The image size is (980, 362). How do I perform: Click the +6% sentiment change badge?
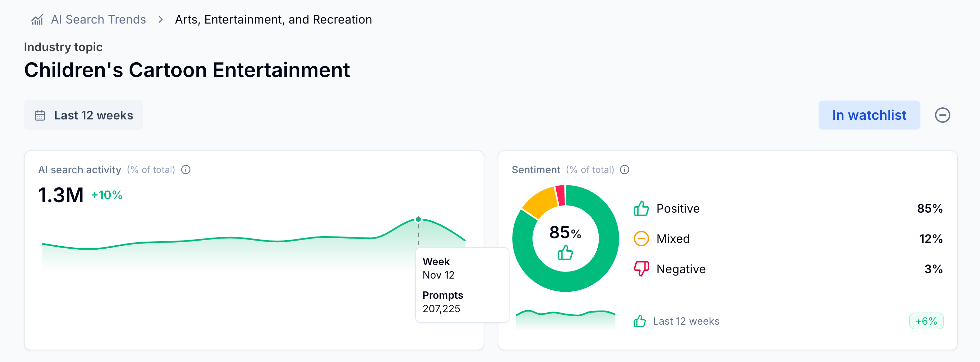pos(926,321)
